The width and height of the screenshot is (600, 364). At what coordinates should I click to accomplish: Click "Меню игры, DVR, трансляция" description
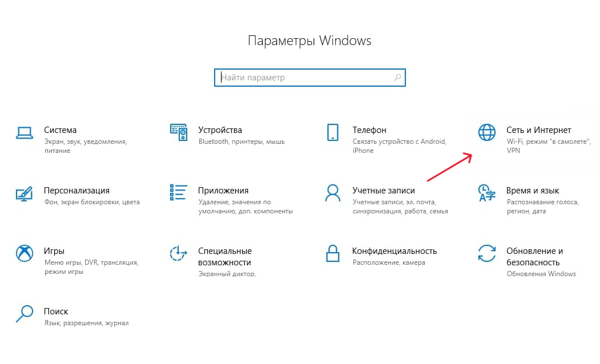click(91, 267)
